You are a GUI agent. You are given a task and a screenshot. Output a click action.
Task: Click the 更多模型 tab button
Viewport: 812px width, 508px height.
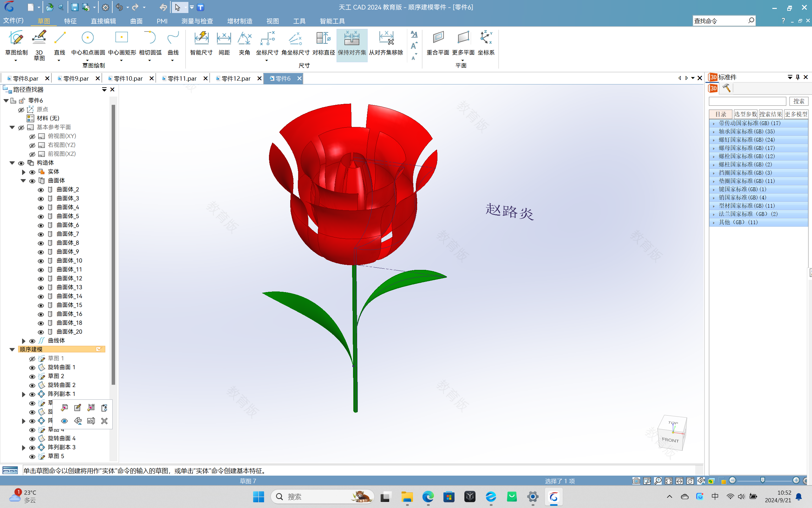coord(796,114)
